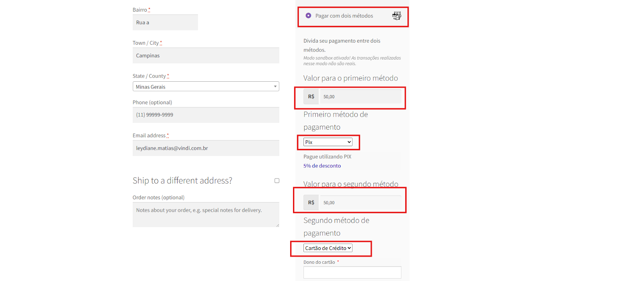Open the Pix first payment method dropdown

pos(328,142)
